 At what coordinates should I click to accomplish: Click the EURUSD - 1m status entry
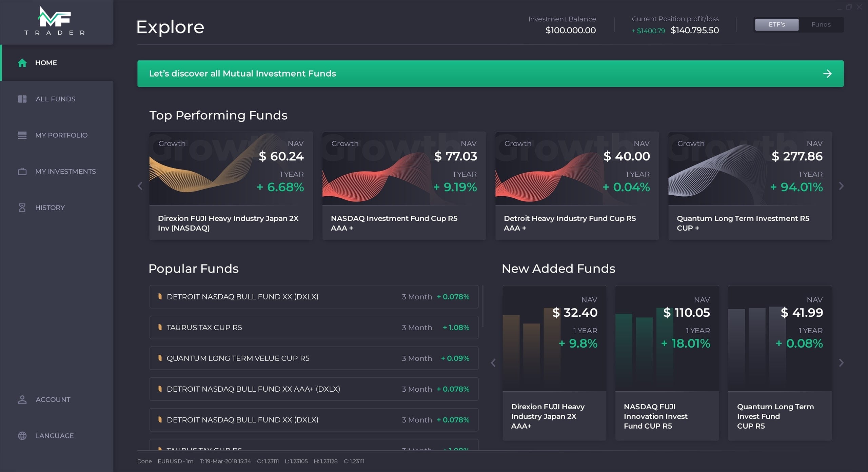[x=175, y=461]
